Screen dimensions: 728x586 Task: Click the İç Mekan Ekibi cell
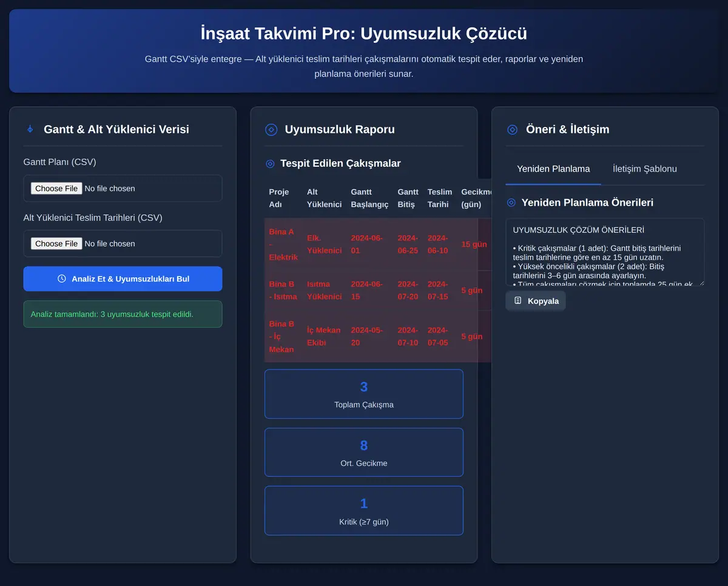point(324,337)
